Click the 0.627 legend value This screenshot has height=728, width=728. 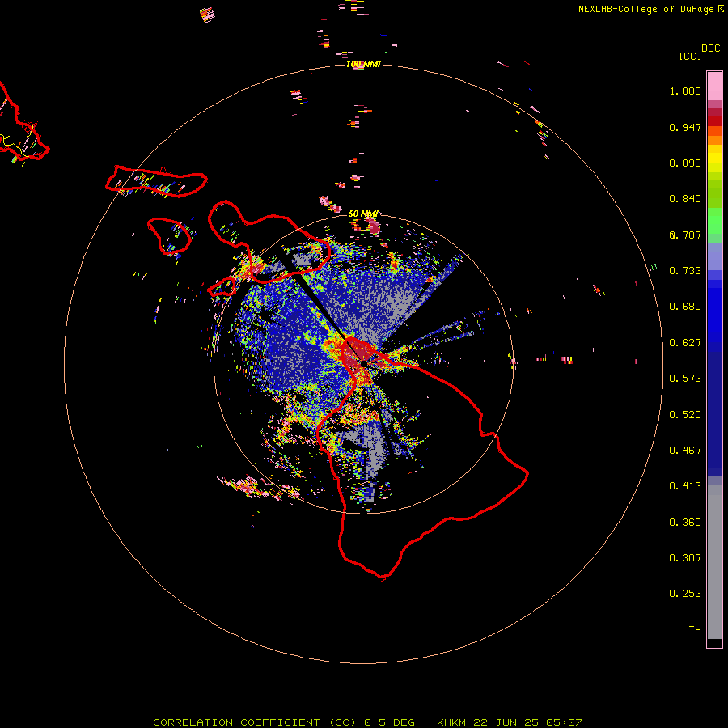click(685, 343)
